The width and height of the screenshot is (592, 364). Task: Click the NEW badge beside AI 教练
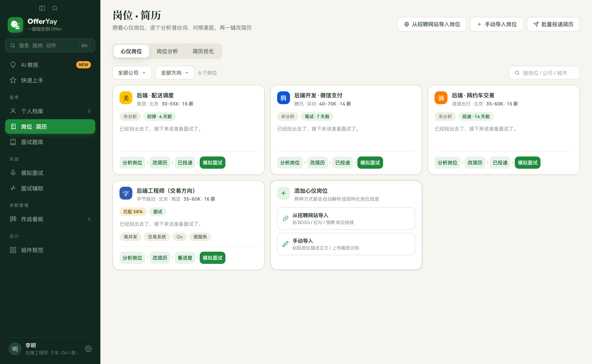coord(83,65)
